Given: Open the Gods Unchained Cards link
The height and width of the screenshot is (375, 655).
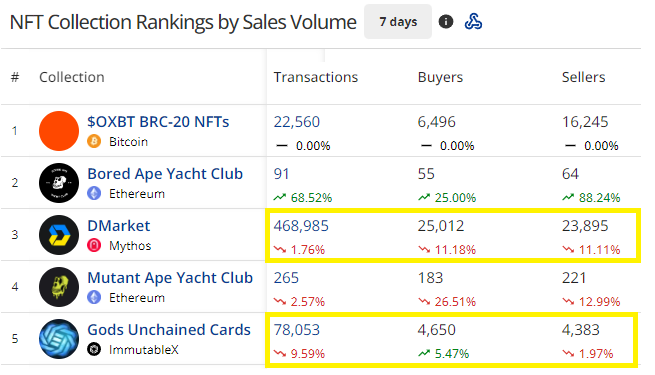Looking at the screenshot, I should 169,329.
